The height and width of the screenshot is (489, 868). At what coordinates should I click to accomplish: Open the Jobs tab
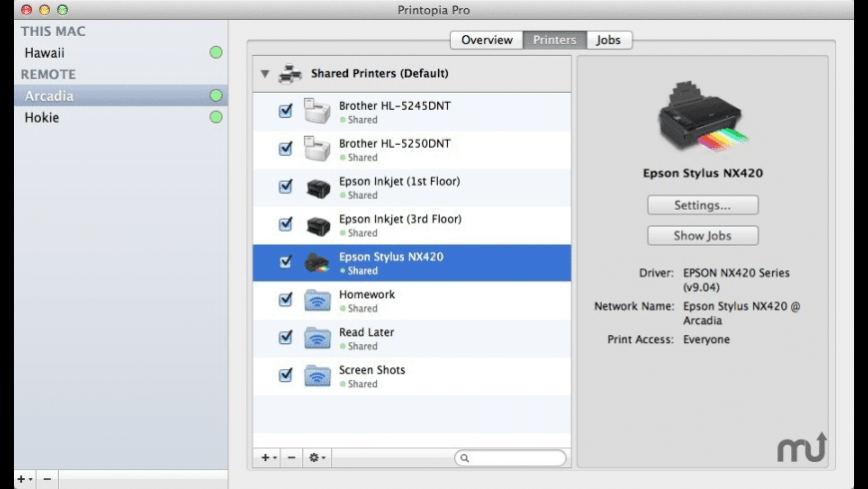point(609,40)
